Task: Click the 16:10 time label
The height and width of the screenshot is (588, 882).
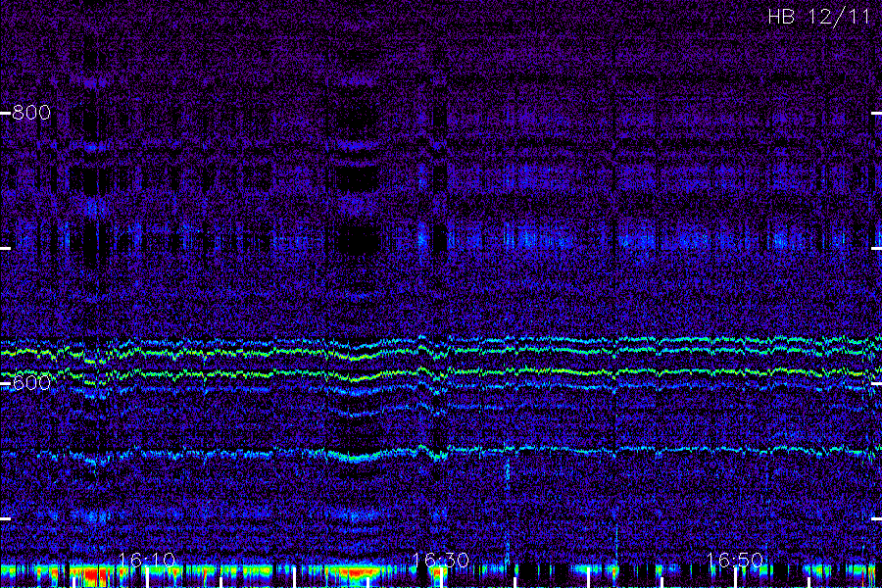Action: click(147, 561)
